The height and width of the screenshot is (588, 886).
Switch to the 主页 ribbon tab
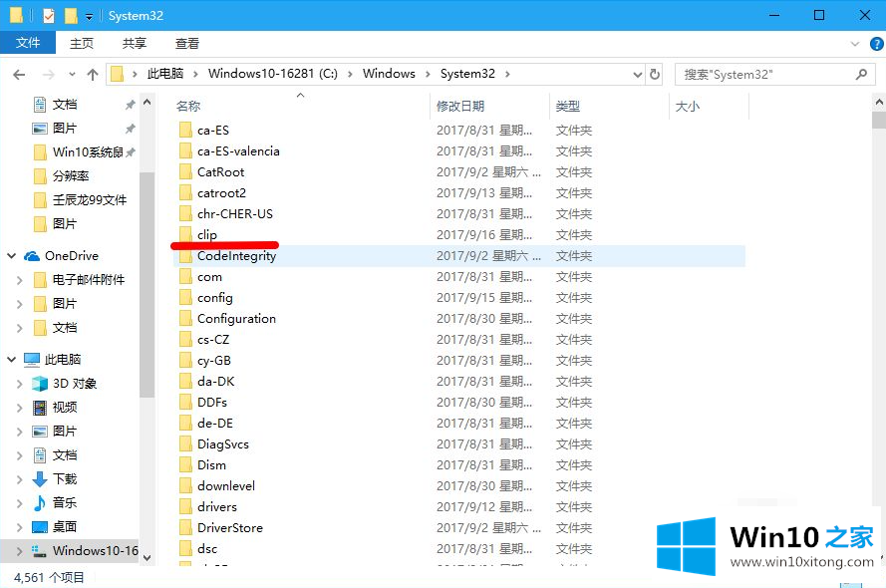coord(82,44)
